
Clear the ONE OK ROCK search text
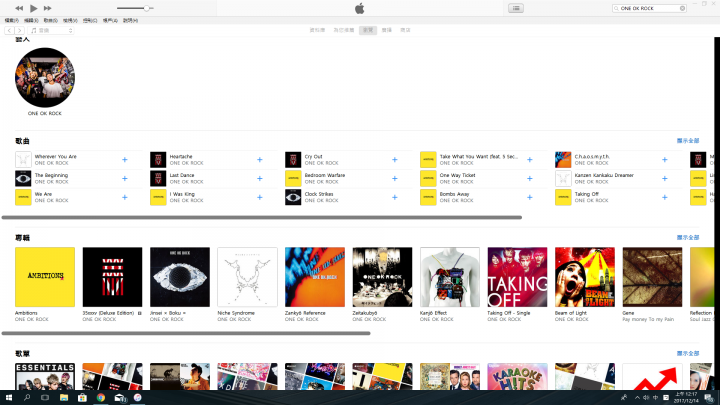click(x=682, y=8)
